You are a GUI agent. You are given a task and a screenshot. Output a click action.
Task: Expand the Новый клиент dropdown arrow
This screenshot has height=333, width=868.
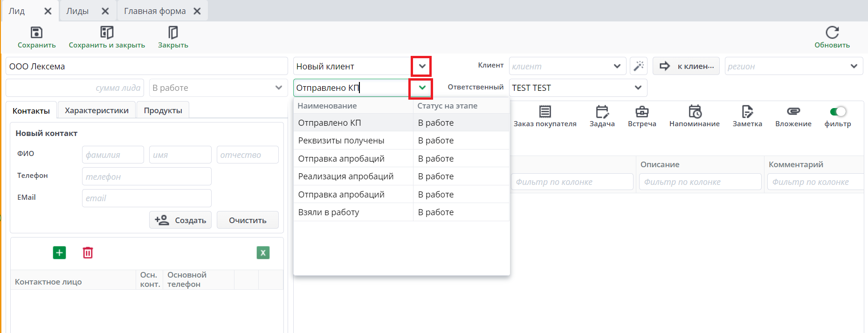pos(422,66)
